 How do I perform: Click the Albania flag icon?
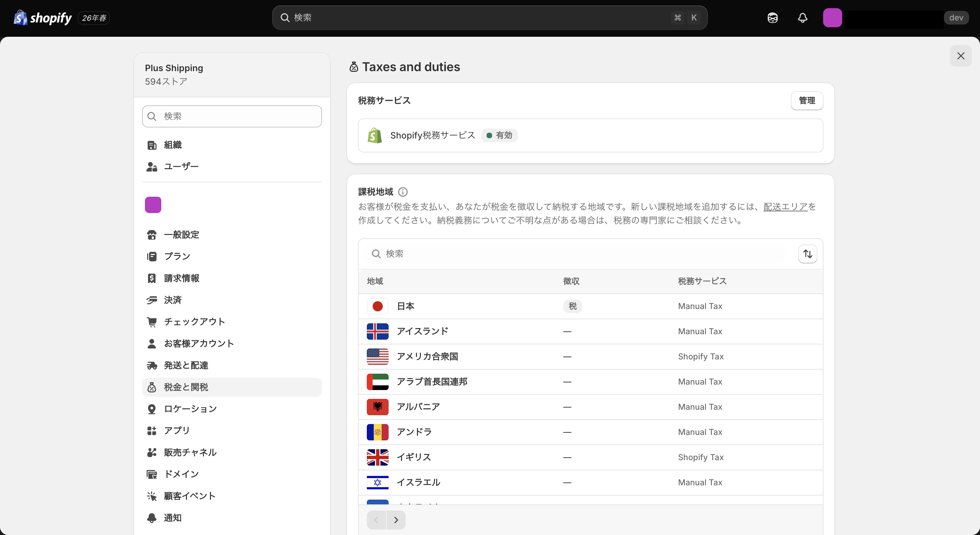coord(377,407)
